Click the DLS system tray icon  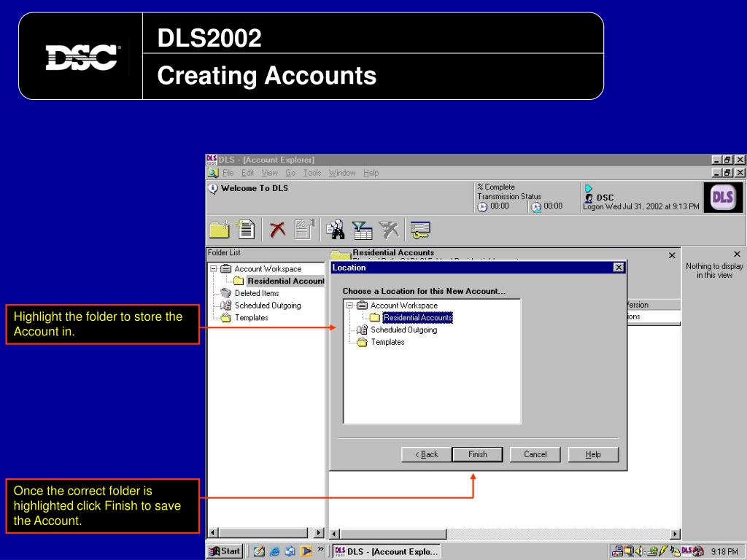point(686,551)
